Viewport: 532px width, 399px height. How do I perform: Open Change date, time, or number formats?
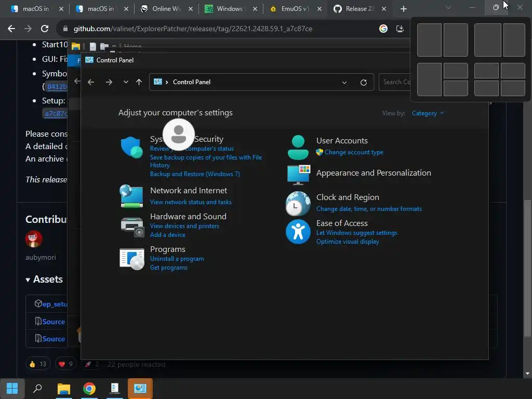pyautogui.click(x=369, y=209)
